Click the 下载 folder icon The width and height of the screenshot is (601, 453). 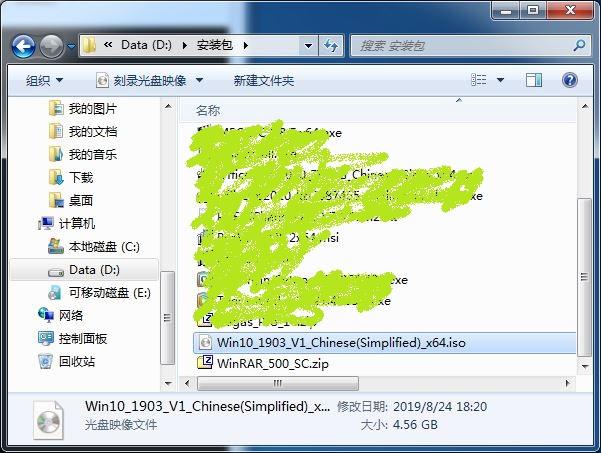pyautogui.click(x=56, y=177)
